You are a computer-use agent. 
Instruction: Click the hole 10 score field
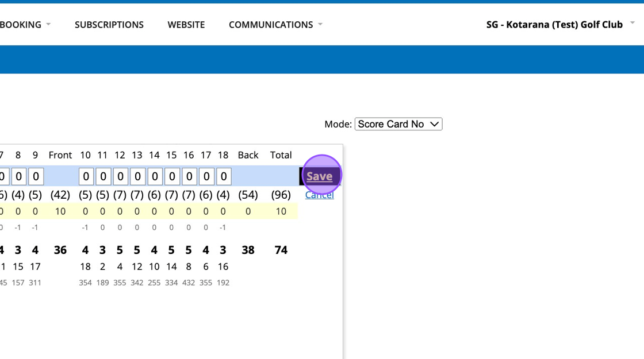(86, 176)
